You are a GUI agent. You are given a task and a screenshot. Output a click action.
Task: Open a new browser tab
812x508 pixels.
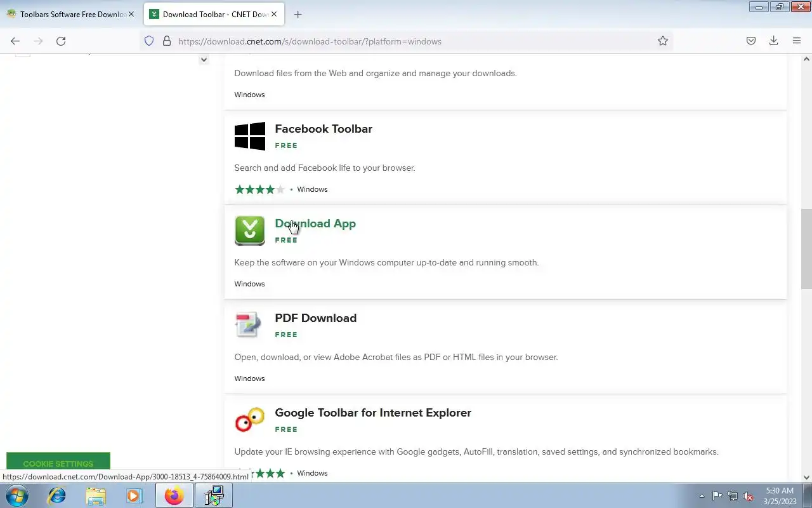pyautogui.click(x=298, y=14)
